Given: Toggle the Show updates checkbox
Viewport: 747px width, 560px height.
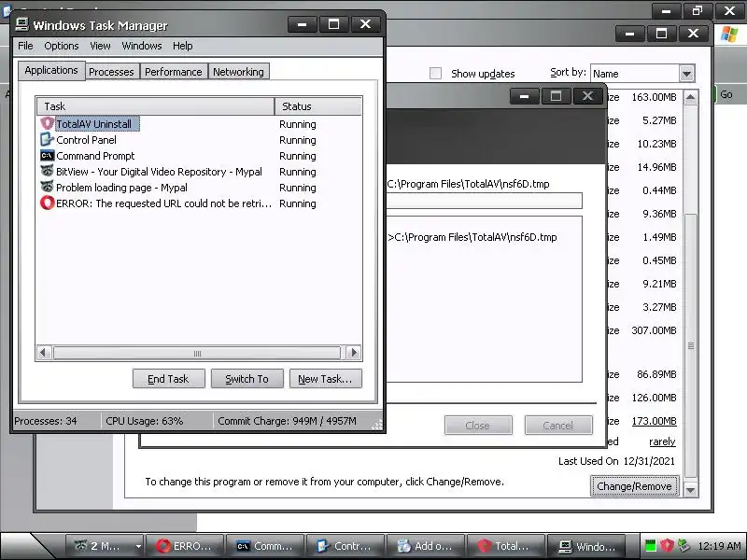Looking at the screenshot, I should point(435,74).
